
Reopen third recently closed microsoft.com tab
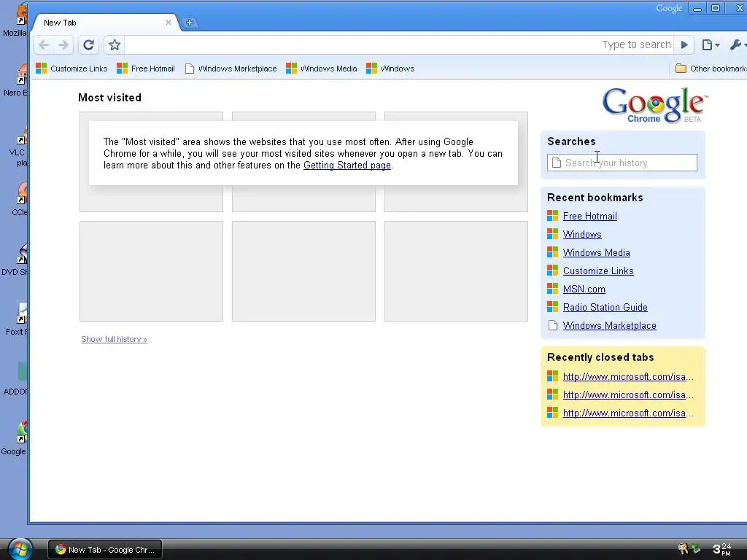[628, 413]
